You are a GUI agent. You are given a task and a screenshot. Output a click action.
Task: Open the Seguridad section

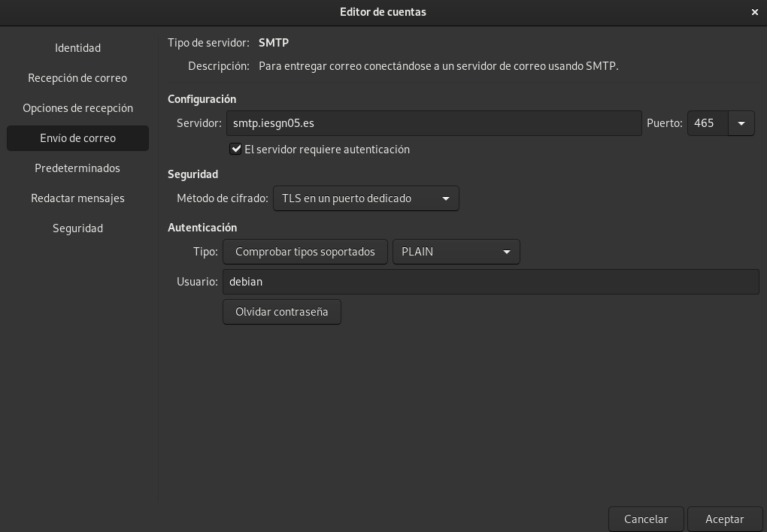pyautogui.click(x=77, y=228)
